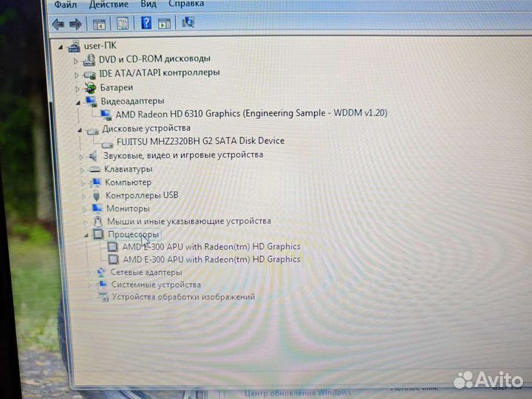The height and width of the screenshot is (399, 532).
Task: Select the Контроллеры USB label
Action: [142, 195]
